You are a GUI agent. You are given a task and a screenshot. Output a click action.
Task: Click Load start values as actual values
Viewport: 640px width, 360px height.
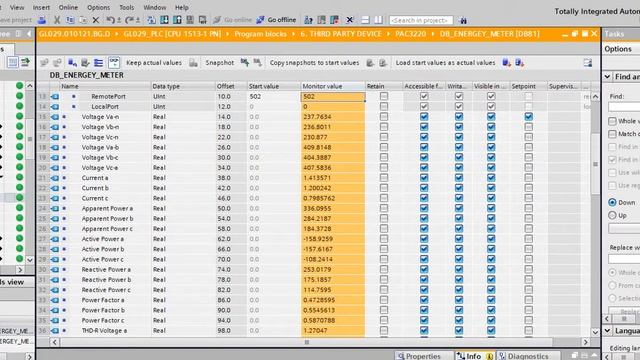coord(445,62)
